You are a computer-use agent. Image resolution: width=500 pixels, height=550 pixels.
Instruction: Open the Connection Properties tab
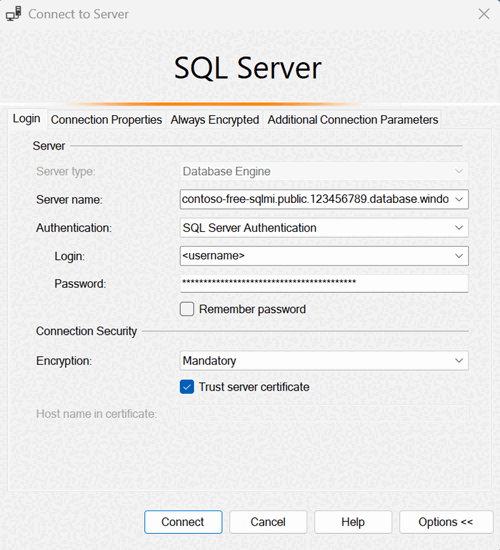click(106, 120)
